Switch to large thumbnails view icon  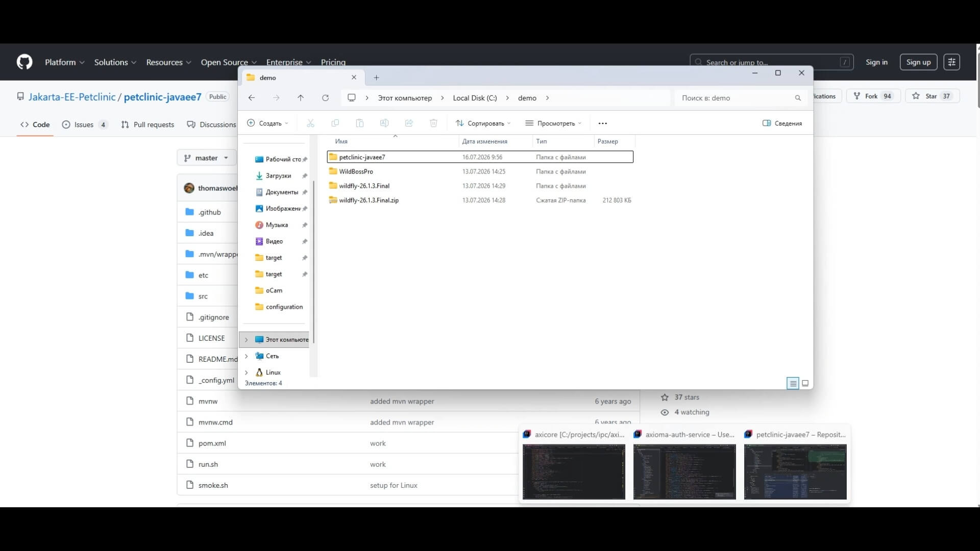pos(805,383)
